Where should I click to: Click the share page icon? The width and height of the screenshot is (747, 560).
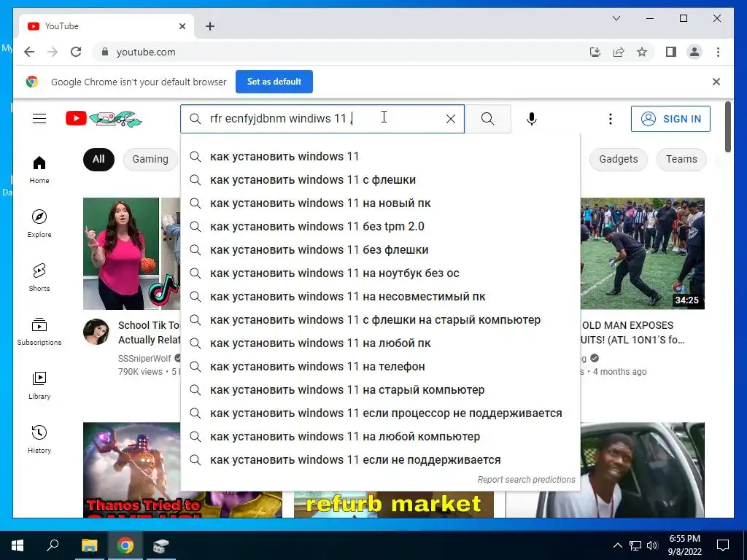pos(619,52)
